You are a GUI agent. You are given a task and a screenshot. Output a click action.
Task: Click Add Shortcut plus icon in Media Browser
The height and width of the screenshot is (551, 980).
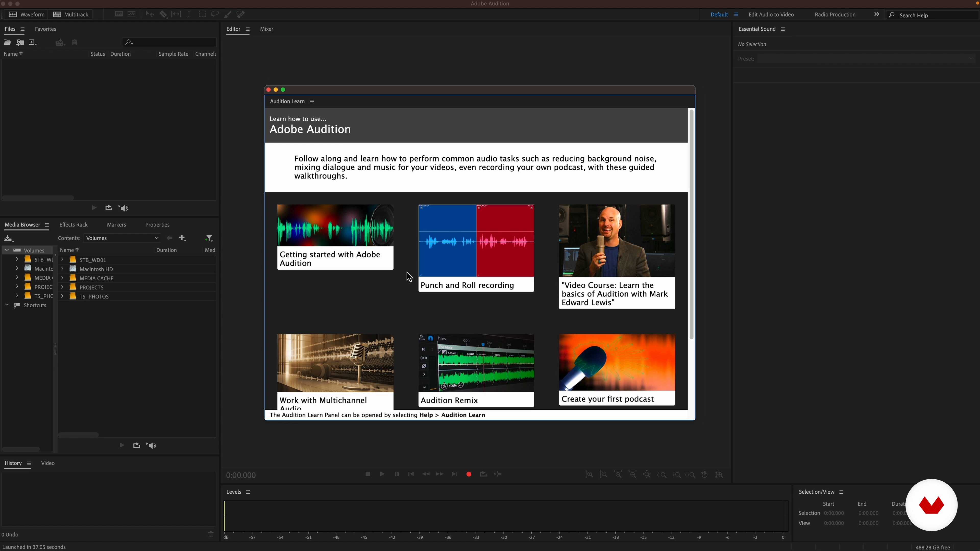(x=183, y=238)
